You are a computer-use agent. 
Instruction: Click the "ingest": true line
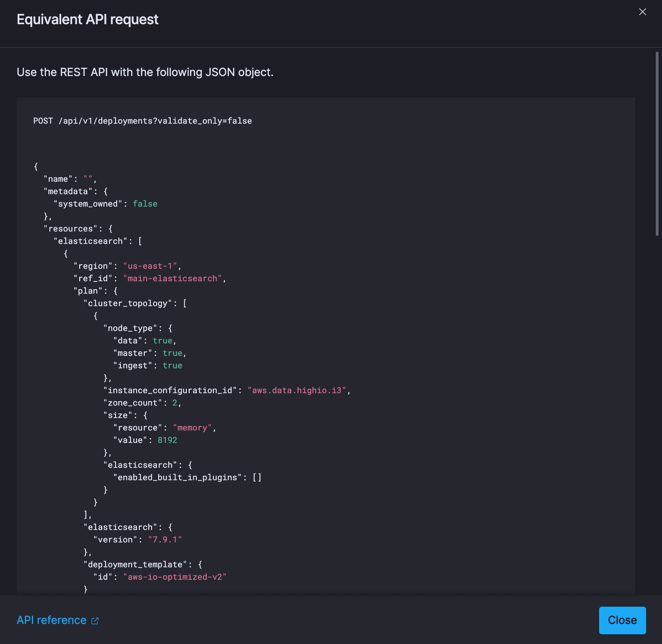pyautogui.click(x=148, y=366)
